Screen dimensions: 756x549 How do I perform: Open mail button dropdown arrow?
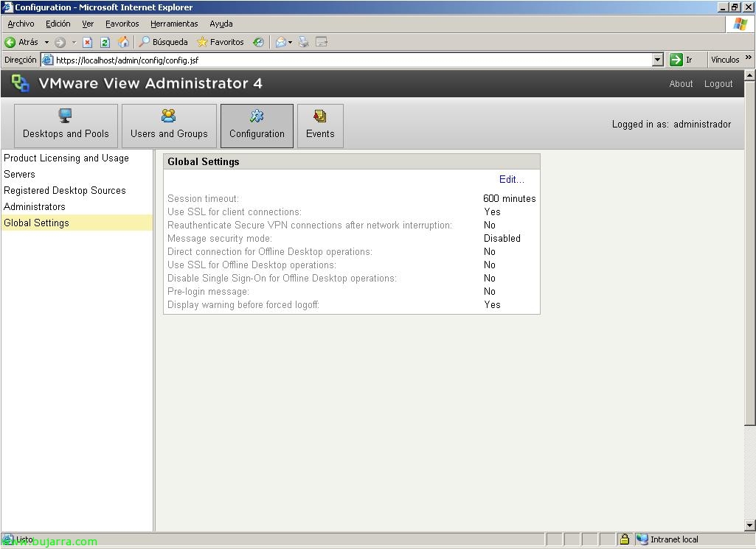coord(291,43)
